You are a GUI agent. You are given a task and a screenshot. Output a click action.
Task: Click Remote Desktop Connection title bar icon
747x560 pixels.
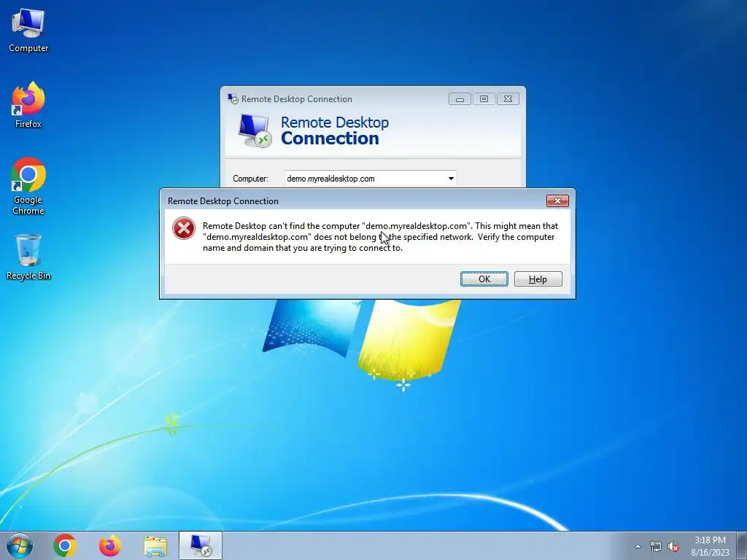[233, 99]
